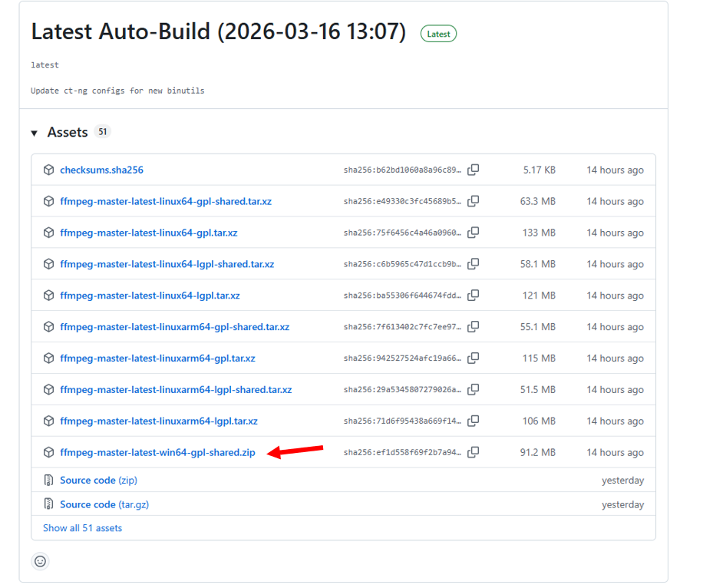Screen dimensions: 703x588
Task: Download ffmpeg-master-latest-linuxarm64-lgpl.tar.xz
Action: click(159, 421)
